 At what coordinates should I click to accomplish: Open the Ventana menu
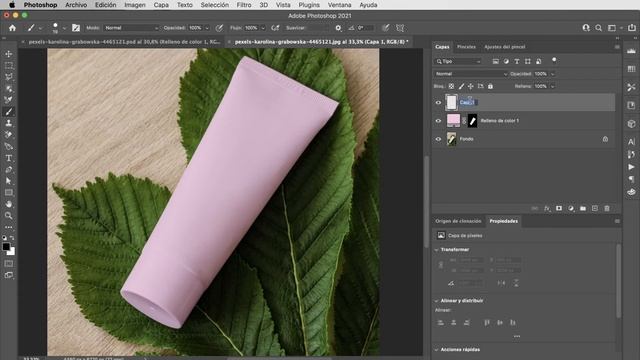click(x=339, y=5)
